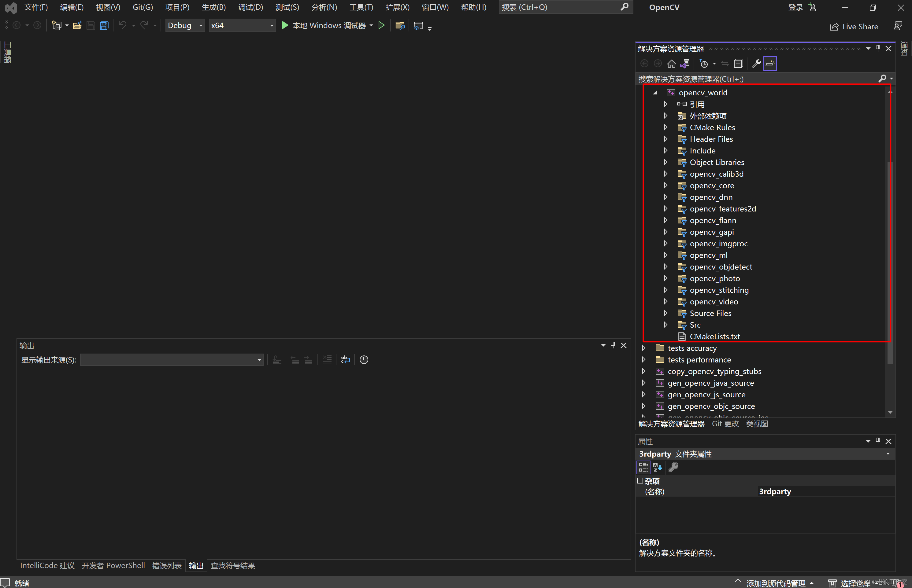Expand the tests accuracy folder

pyautogui.click(x=644, y=348)
